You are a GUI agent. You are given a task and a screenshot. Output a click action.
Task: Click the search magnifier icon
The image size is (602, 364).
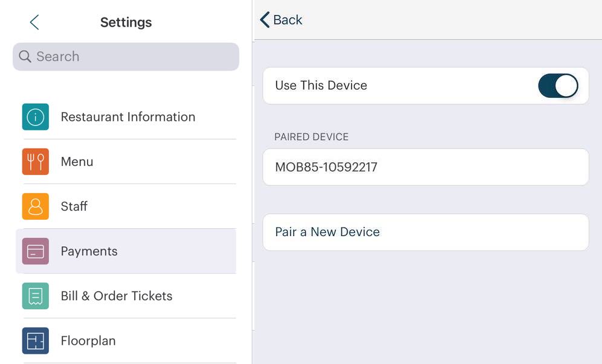tap(25, 57)
